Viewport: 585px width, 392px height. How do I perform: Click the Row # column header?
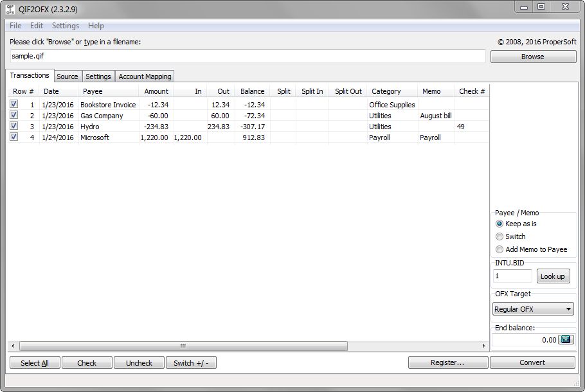point(23,91)
